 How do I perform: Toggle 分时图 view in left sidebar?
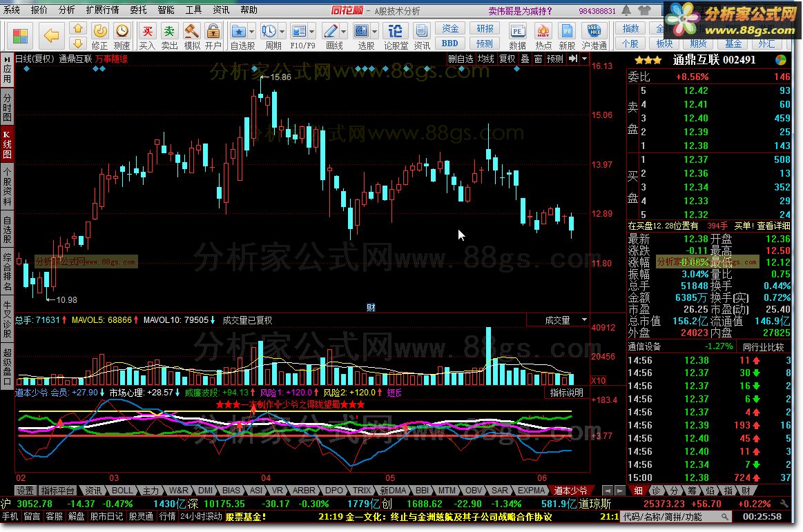pos(7,106)
